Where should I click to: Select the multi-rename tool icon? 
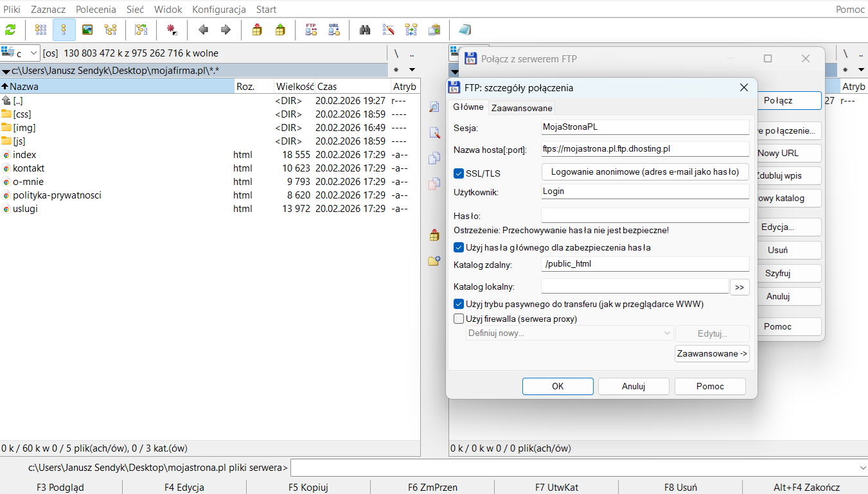[x=387, y=30]
